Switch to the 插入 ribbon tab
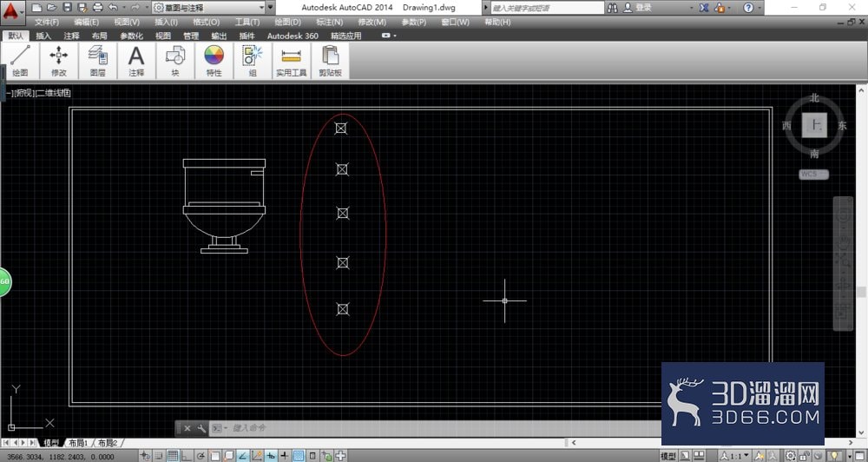Image resolution: width=868 pixels, height=462 pixels. click(43, 36)
